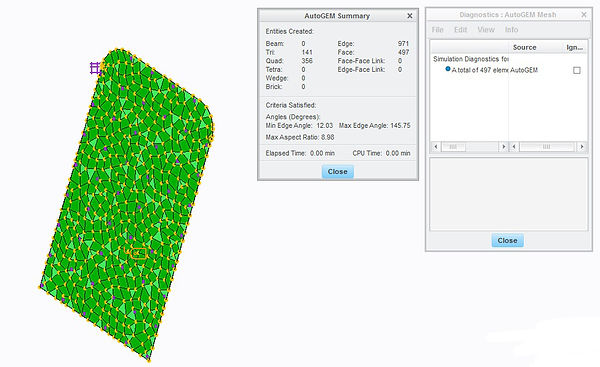Screen dimensions: 600x367
Task: Click the blue info bullet beside the 497 elements message
Action: [448, 69]
